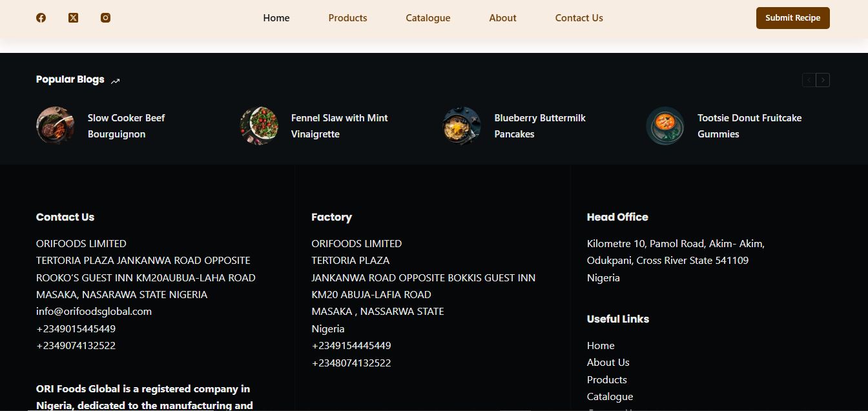The height and width of the screenshot is (411, 868).
Task: Open the Facebook social icon
Action: pos(41,18)
